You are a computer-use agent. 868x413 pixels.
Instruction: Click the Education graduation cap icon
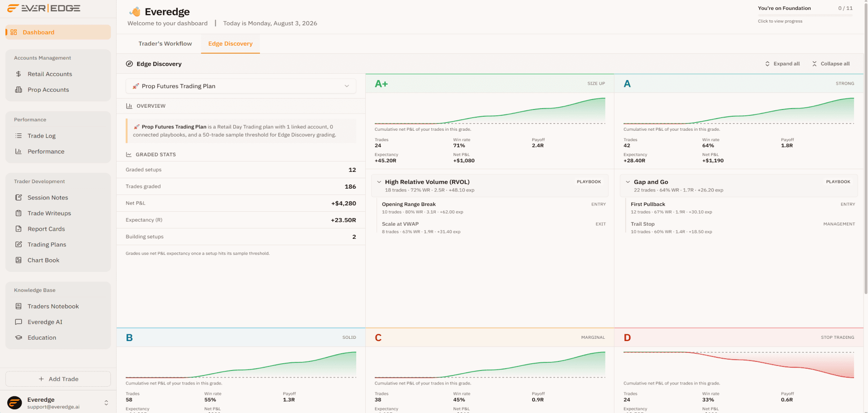coord(19,337)
